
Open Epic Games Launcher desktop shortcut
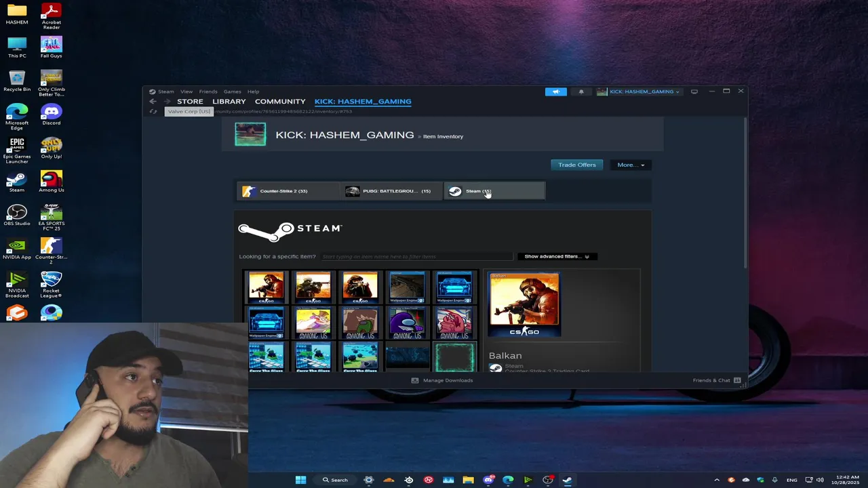click(x=17, y=150)
